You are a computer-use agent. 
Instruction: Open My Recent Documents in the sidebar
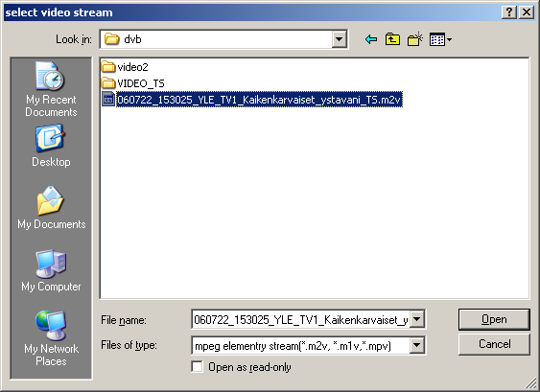pos(51,89)
